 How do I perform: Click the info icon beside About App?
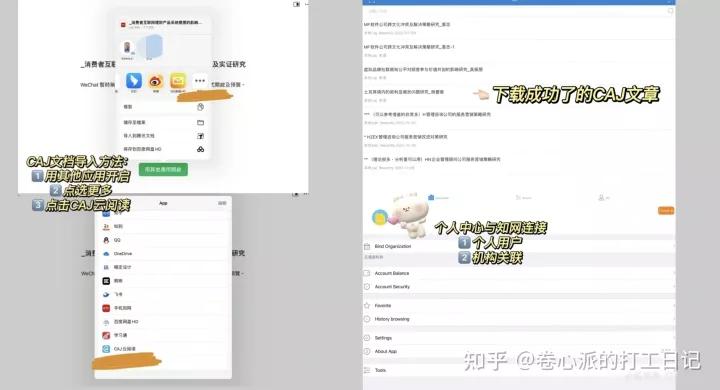[x=367, y=351]
